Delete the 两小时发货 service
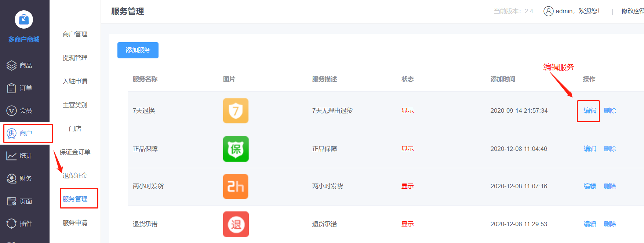This screenshot has width=644, height=243. (610, 186)
